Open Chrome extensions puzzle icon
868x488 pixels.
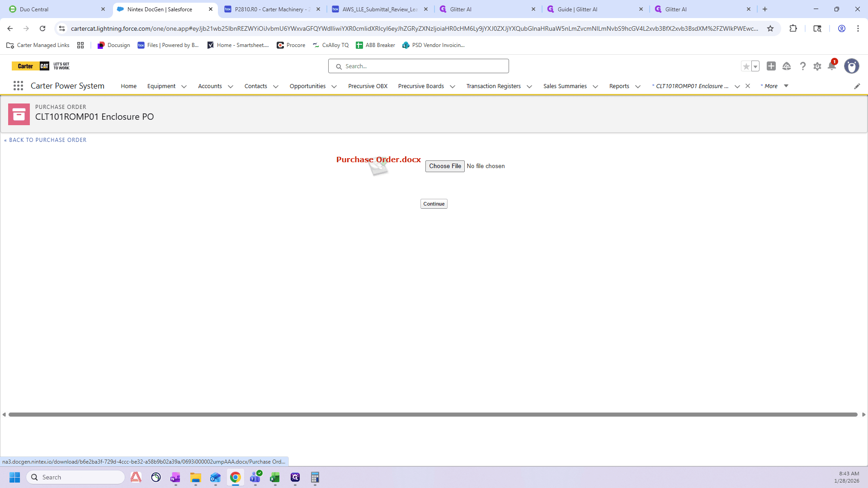coord(793,28)
